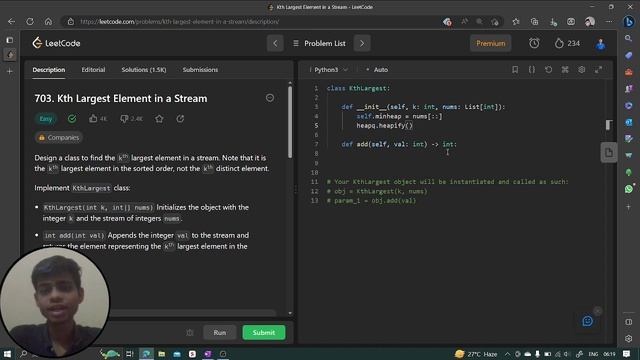Click the description panel scrollbar
The height and width of the screenshot is (360, 640).
point(290,121)
